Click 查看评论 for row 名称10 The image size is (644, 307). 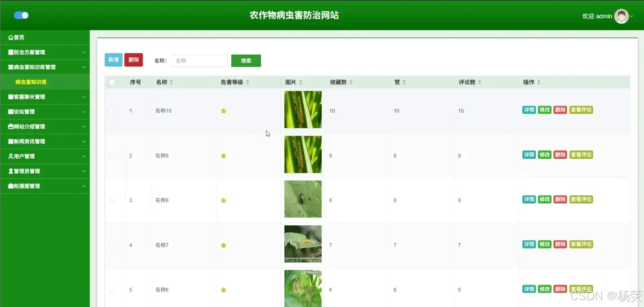coord(581,110)
